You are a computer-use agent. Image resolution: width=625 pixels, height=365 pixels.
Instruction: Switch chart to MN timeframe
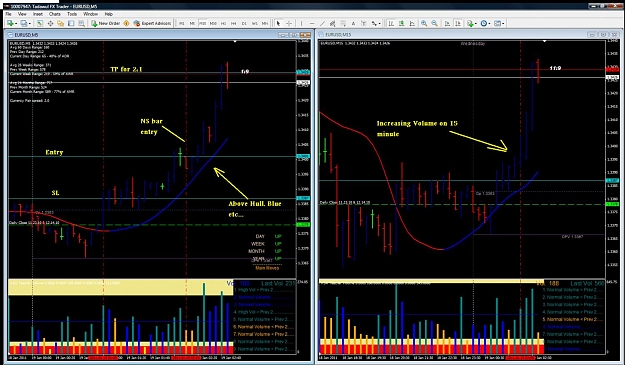coord(265,24)
